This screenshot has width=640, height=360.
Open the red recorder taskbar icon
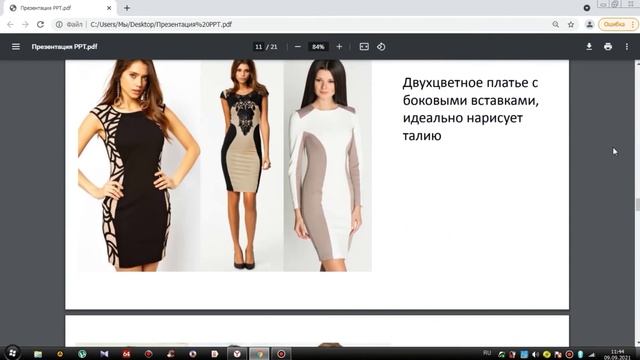point(281,354)
